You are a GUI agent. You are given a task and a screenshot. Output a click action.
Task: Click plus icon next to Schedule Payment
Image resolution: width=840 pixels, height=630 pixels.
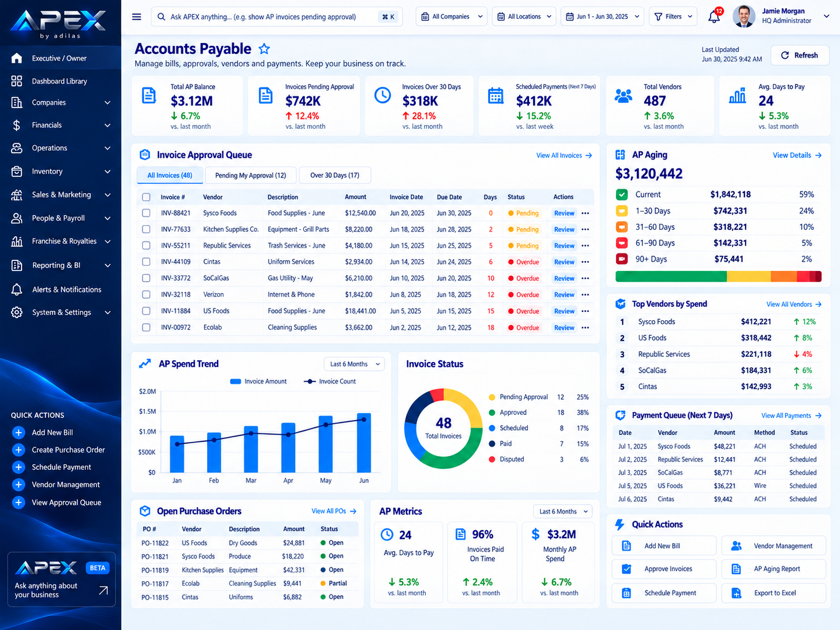coord(19,467)
